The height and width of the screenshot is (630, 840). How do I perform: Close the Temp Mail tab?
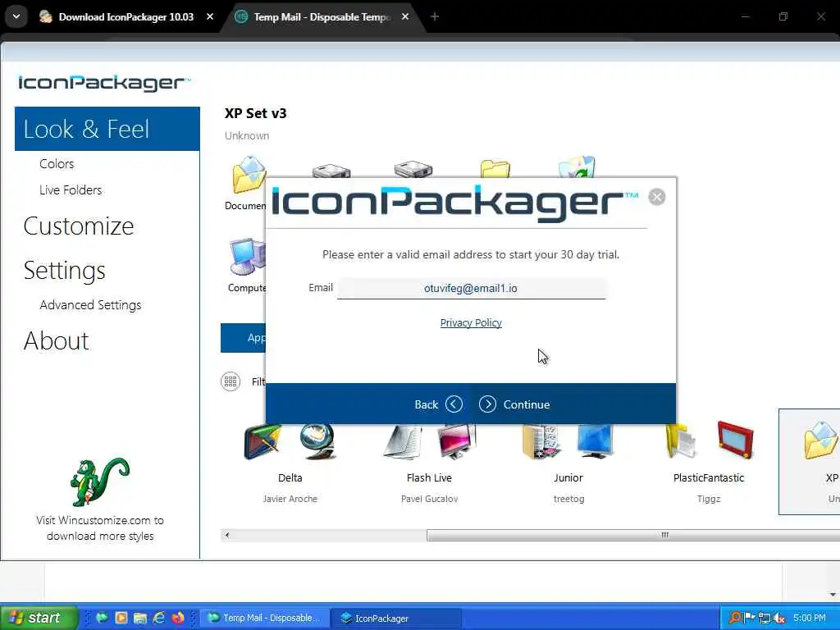click(405, 17)
